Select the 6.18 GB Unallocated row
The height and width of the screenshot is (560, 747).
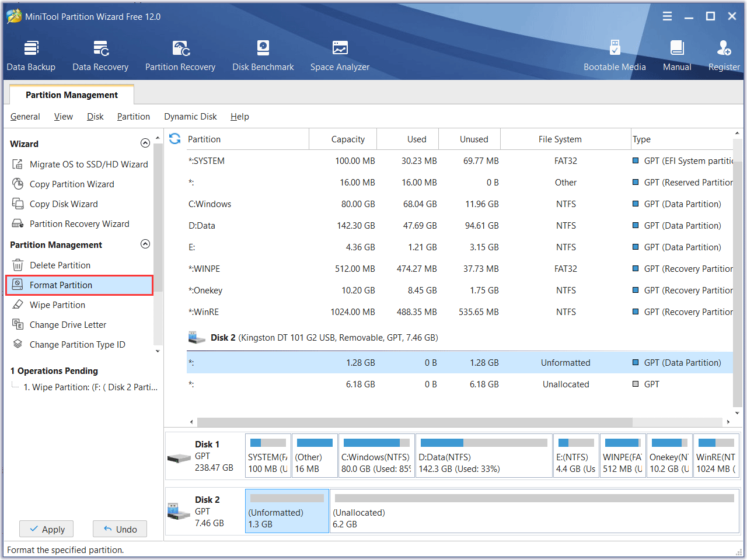[460, 384]
